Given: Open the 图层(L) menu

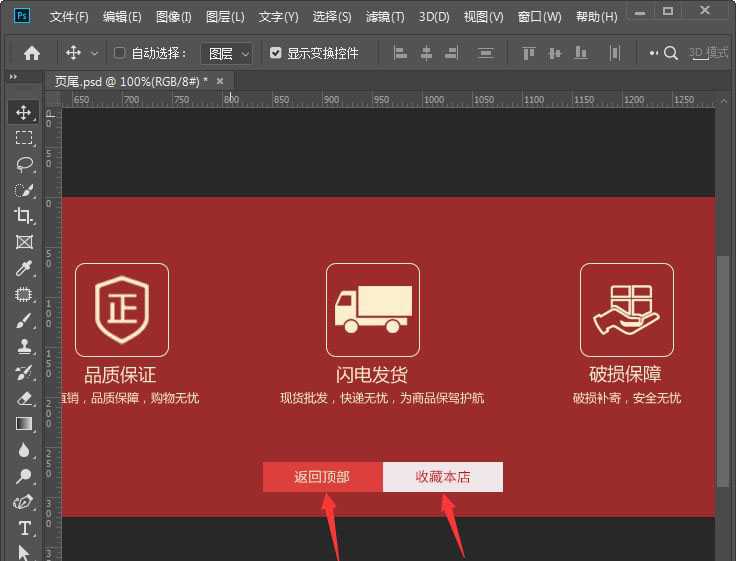Looking at the screenshot, I should point(225,17).
